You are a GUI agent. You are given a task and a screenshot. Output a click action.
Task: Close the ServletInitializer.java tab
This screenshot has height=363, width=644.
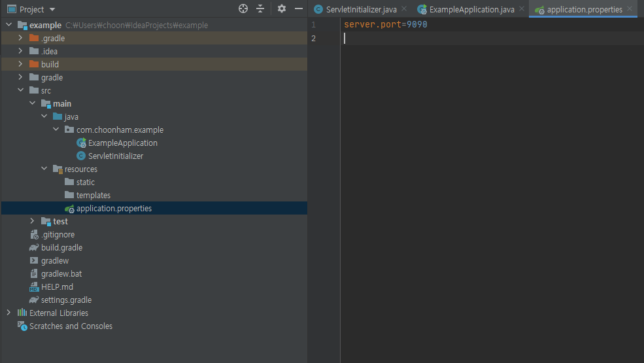point(404,9)
